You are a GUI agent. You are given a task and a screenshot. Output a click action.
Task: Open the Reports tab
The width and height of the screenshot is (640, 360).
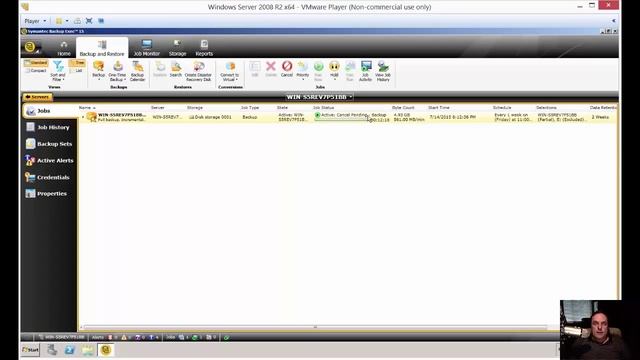click(x=204, y=48)
